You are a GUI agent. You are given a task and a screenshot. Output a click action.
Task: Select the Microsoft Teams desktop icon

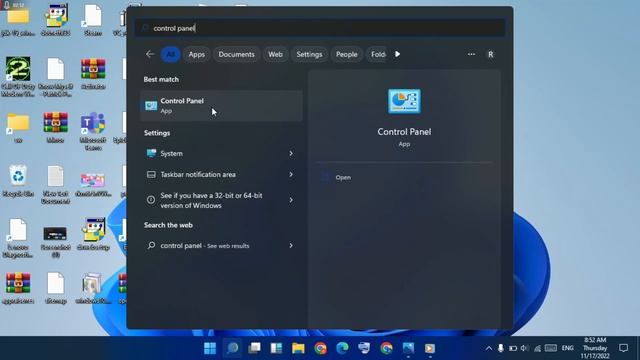pyautogui.click(x=93, y=131)
